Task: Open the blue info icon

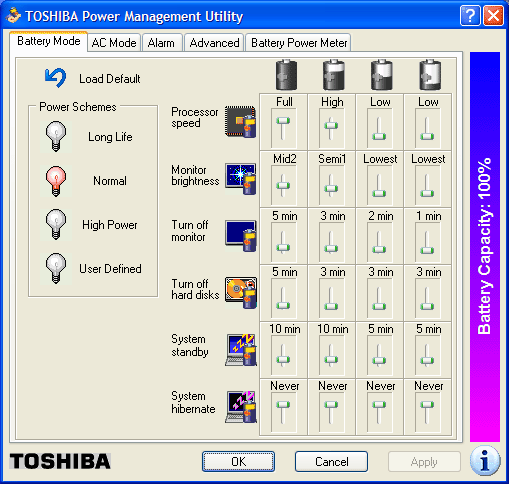Action: 485,461
